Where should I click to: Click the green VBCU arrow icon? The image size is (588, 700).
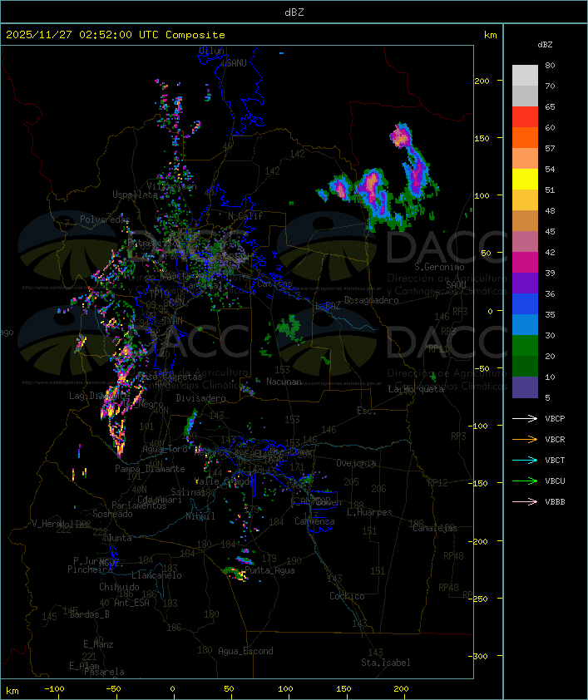[x=525, y=481]
